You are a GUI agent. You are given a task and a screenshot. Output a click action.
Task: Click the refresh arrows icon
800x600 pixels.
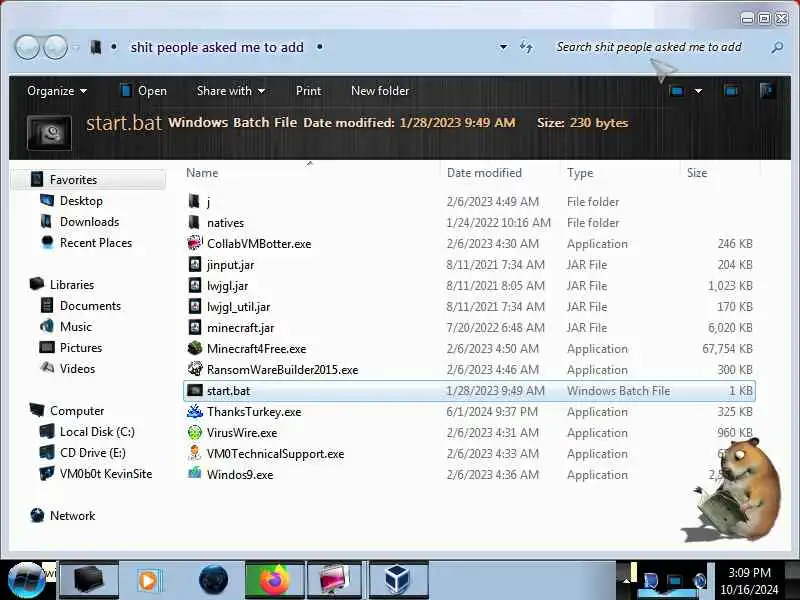(526, 47)
